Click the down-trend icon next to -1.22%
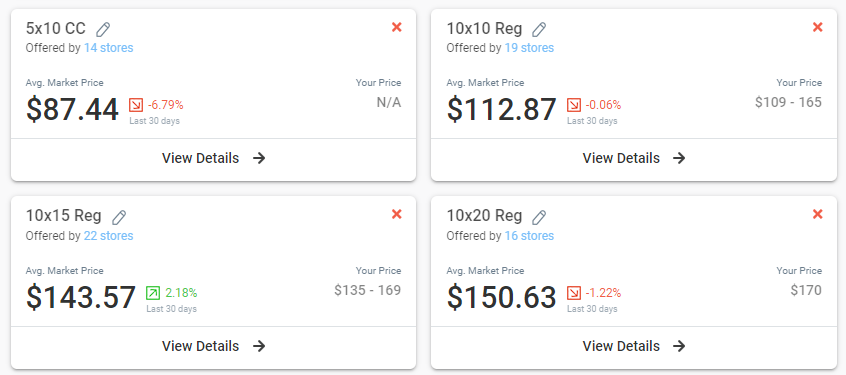The height and width of the screenshot is (375, 846). point(574,293)
